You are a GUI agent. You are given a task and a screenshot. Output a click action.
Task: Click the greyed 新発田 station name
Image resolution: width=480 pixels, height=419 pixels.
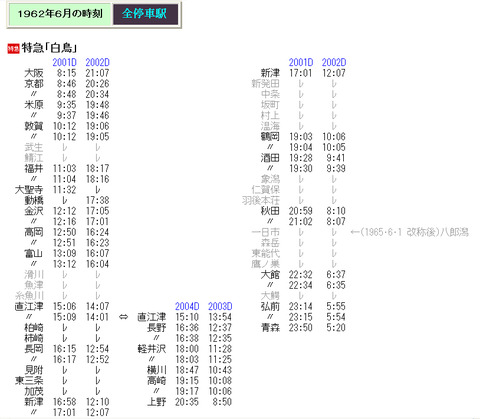click(265, 84)
